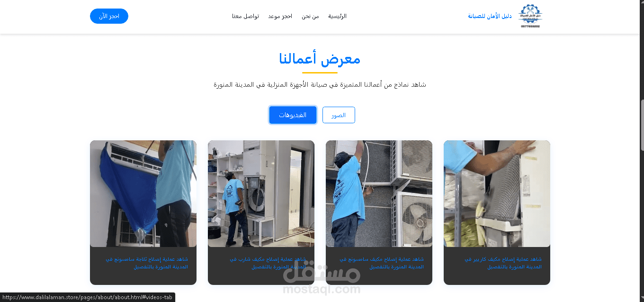Image resolution: width=644 pixels, height=302 pixels.
Task: Click the إصلاح مكيف كاريير caption link
Action: click(x=503, y=263)
